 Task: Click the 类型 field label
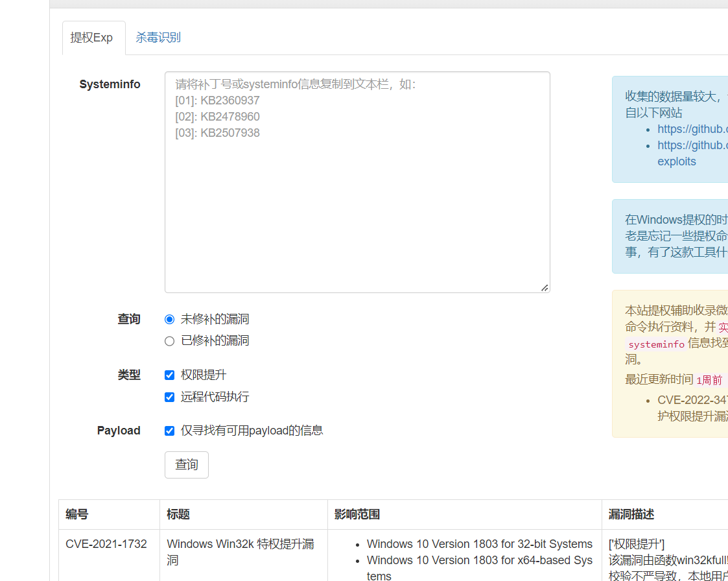pos(129,375)
